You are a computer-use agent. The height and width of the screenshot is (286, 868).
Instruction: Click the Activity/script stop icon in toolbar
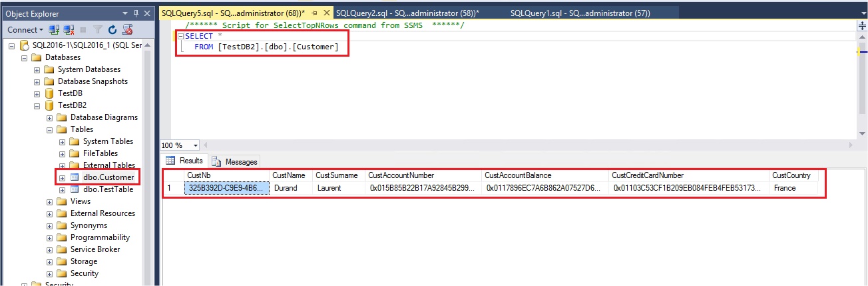click(128, 30)
